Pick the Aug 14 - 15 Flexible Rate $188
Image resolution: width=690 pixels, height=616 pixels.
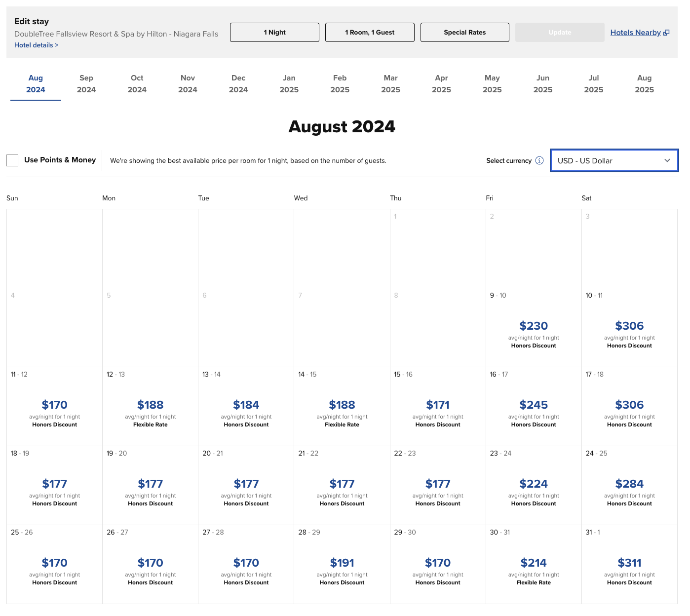click(342, 407)
